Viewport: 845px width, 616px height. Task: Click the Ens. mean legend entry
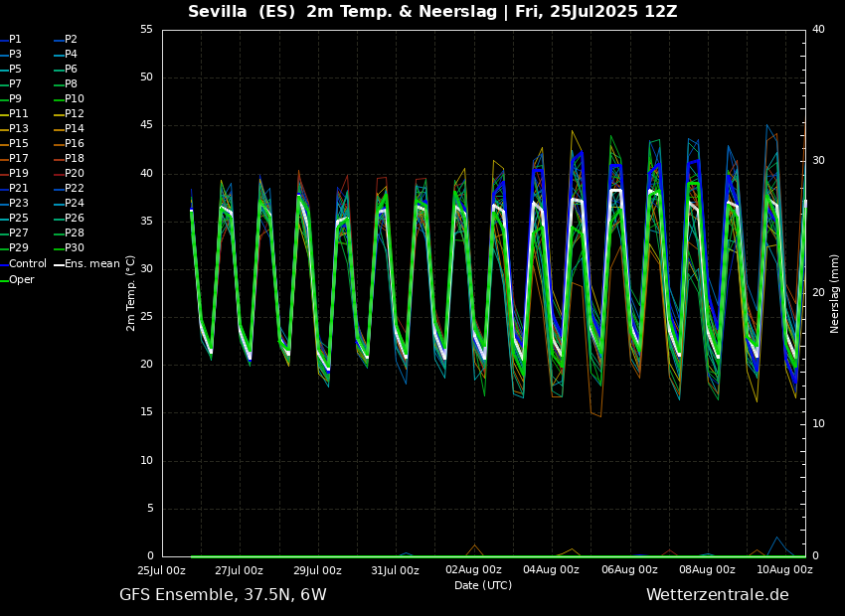click(x=91, y=264)
